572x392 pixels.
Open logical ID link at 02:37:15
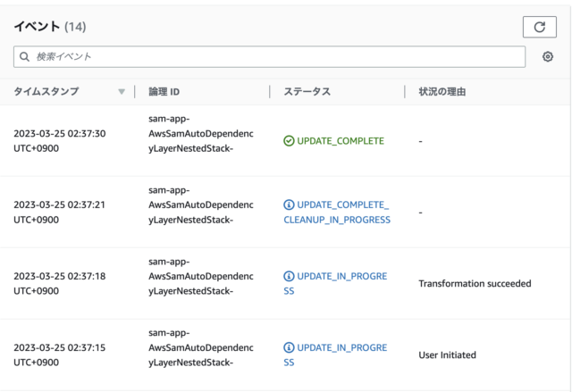coord(201,348)
